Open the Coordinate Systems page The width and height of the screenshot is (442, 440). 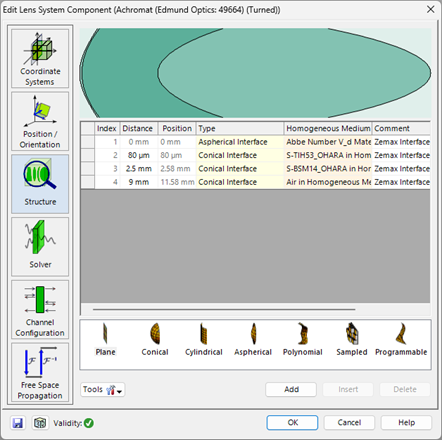[x=40, y=58]
